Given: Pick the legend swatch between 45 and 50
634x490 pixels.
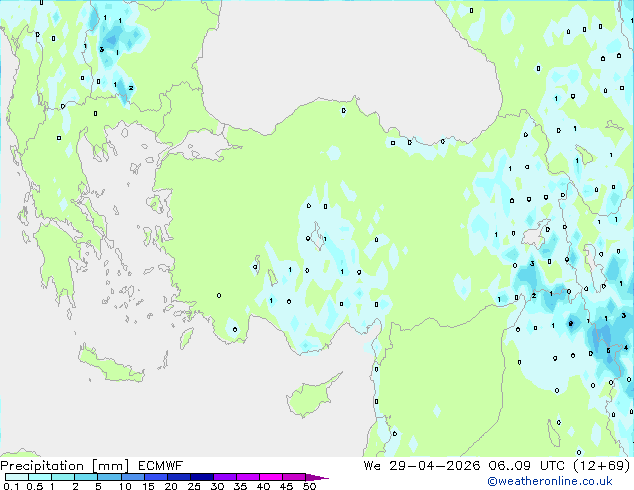Looking at the screenshot, I should 294,477.
